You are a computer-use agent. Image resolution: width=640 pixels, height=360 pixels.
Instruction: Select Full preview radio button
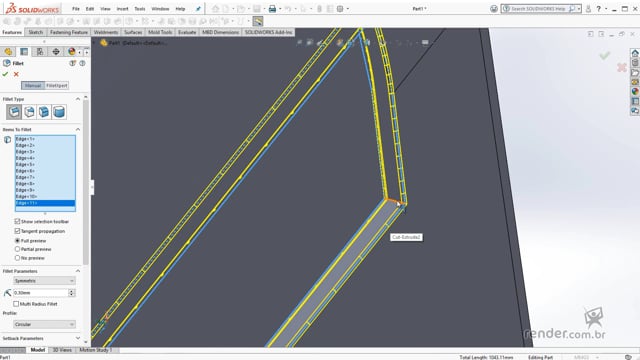coord(17,241)
